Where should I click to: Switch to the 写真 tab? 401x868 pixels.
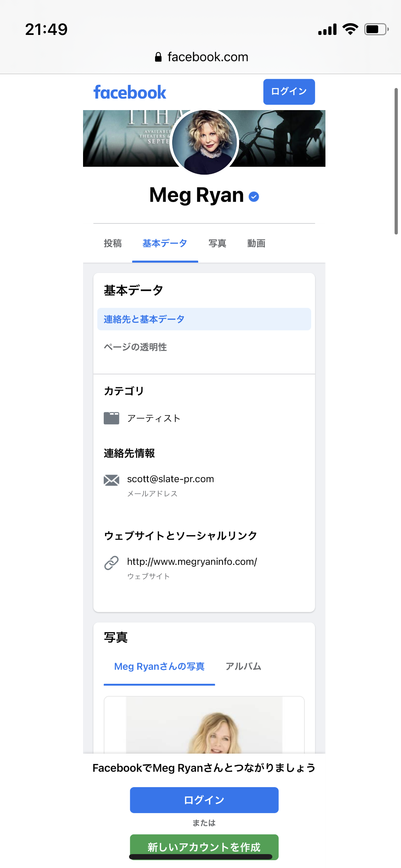[217, 243]
